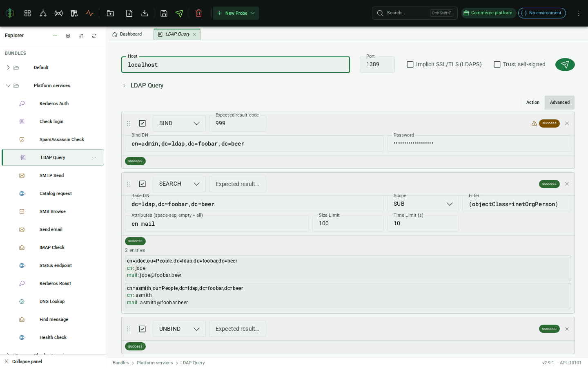Click the branching flow toolbar icon

point(43,13)
